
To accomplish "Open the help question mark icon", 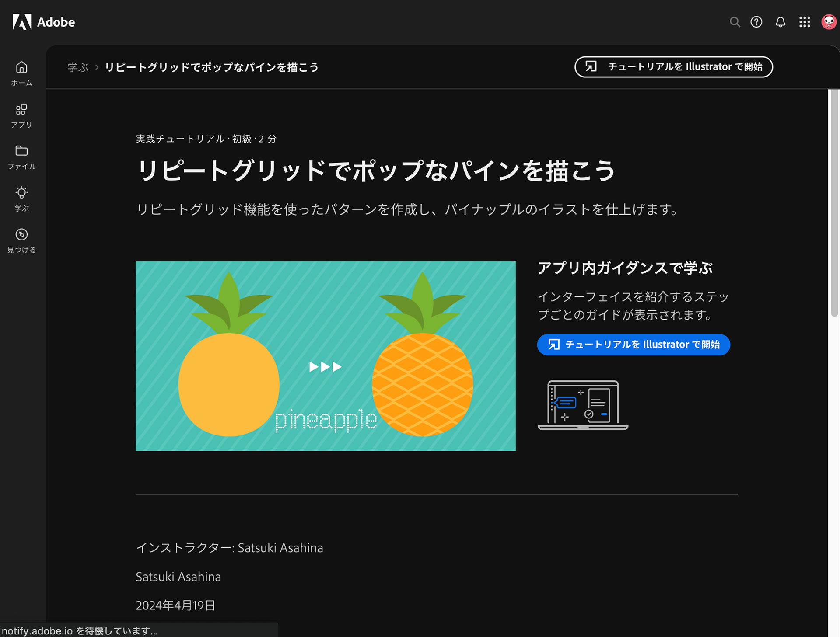I will click(x=756, y=22).
